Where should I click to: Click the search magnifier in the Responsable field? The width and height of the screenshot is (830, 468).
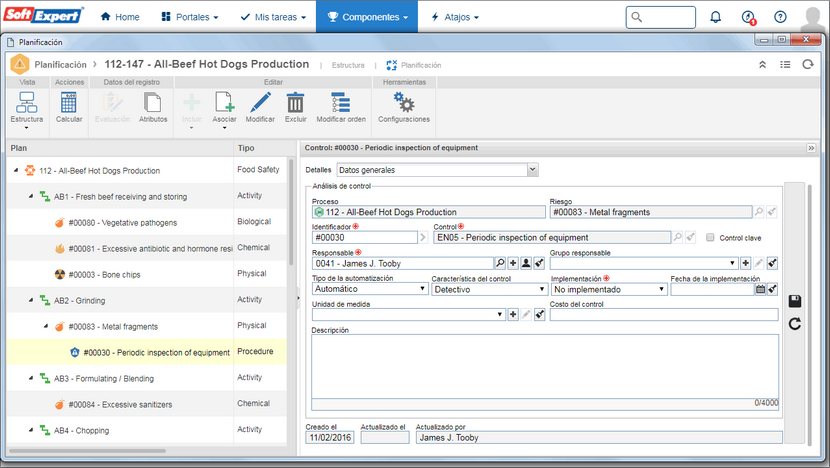[500, 263]
